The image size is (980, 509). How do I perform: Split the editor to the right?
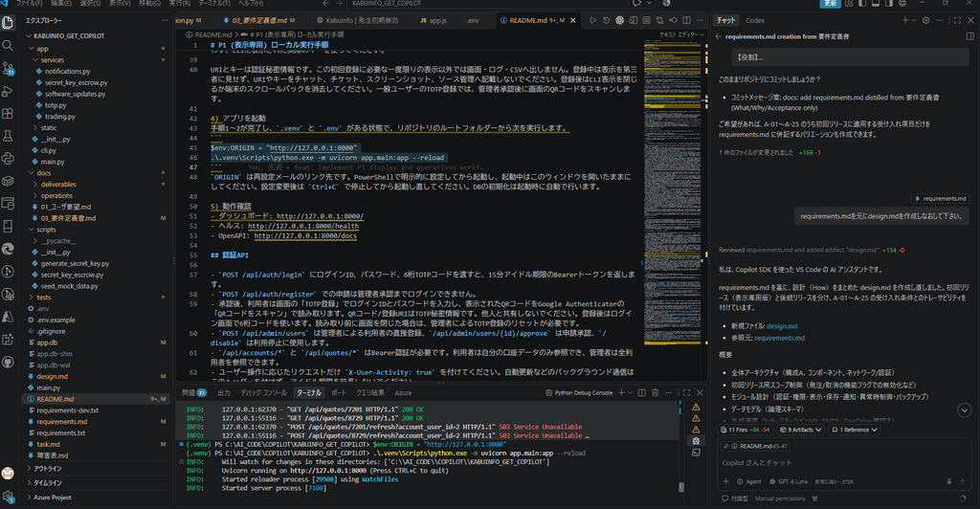[x=686, y=21]
